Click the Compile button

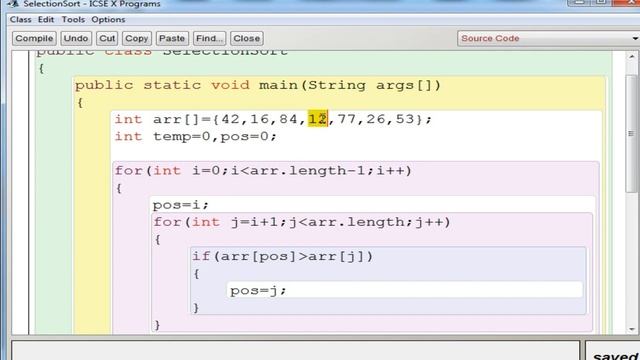[x=34, y=38]
